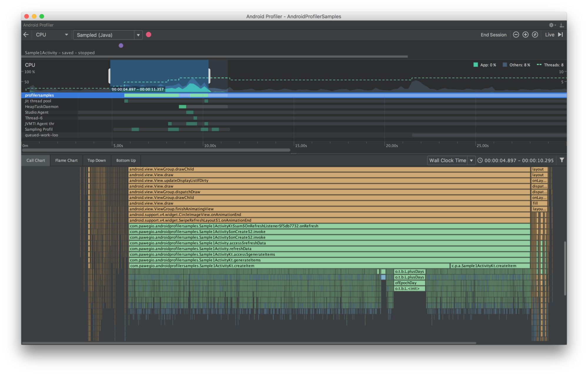588x375 pixels.
Task: Stop recording via the red record button
Action: (149, 35)
